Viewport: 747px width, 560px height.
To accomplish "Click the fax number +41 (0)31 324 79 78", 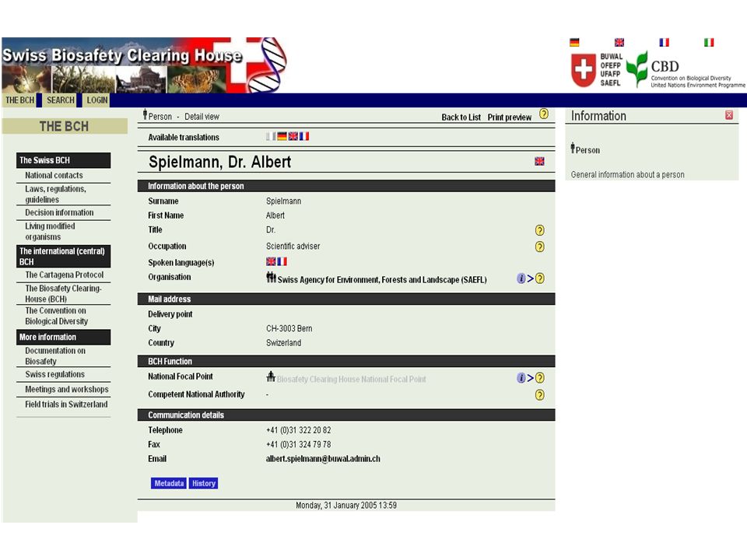I will 299,444.
